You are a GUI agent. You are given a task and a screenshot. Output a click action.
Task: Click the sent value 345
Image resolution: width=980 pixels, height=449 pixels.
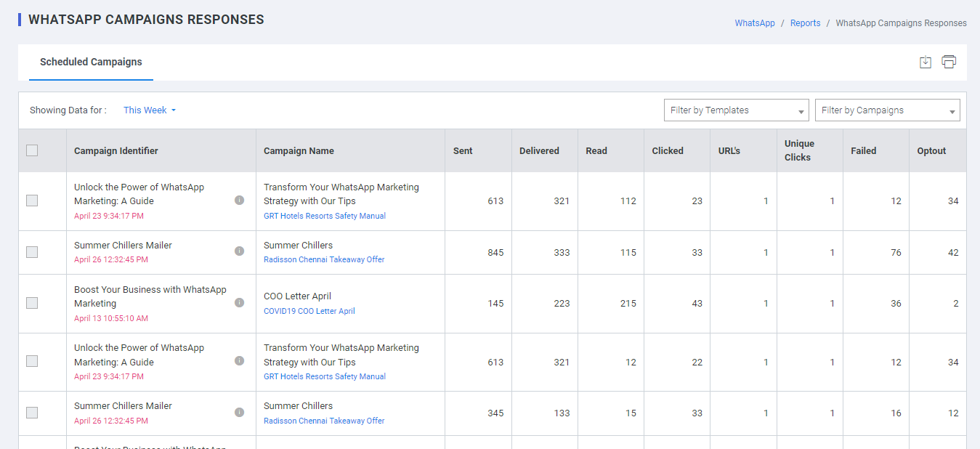pos(495,413)
